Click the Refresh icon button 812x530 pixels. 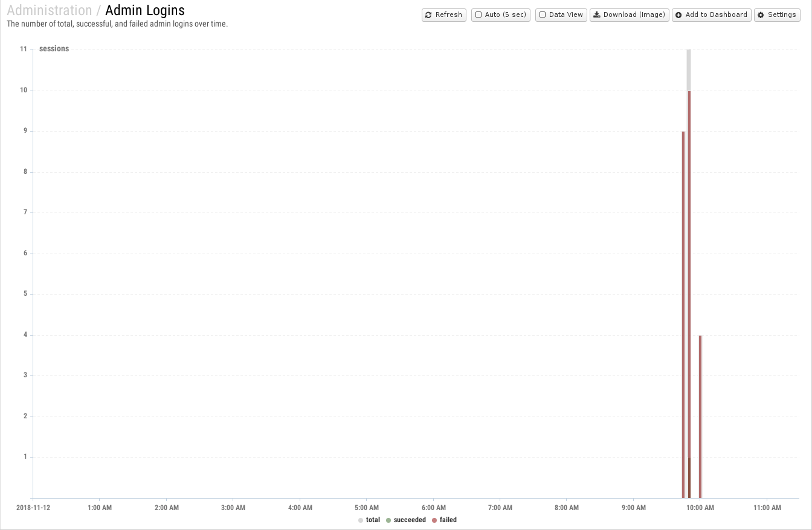click(x=428, y=14)
